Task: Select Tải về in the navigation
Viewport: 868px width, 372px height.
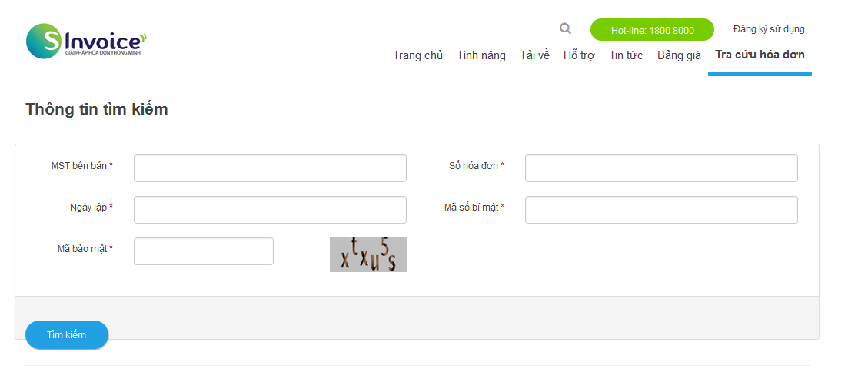Action: coord(534,55)
